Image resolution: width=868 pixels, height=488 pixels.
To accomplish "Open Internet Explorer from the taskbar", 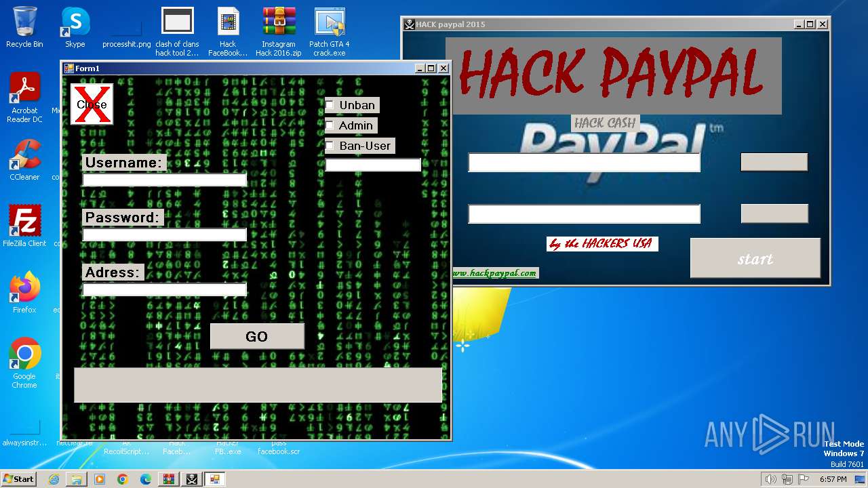I will click(x=54, y=479).
